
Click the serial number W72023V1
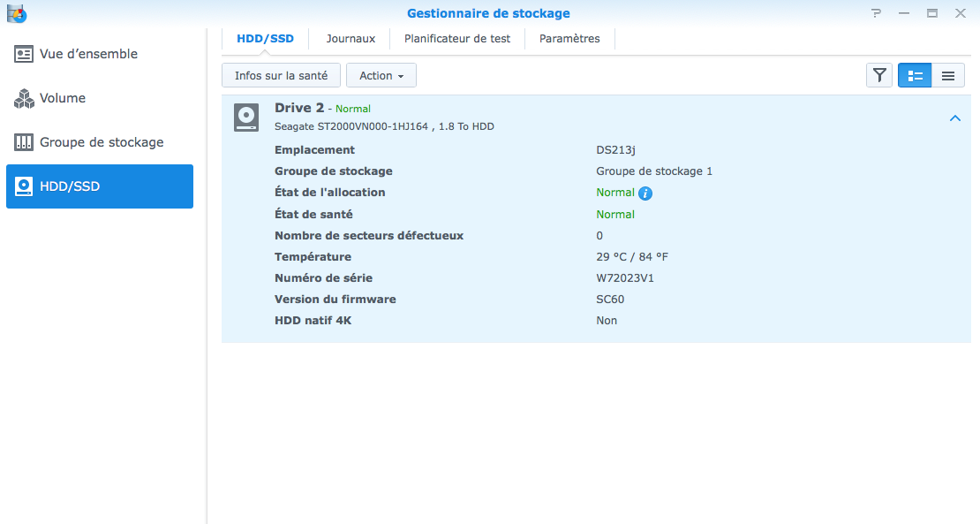click(x=625, y=278)
